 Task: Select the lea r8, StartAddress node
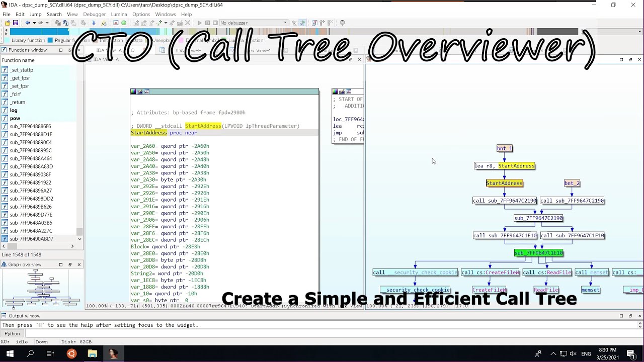click(505, 166)
